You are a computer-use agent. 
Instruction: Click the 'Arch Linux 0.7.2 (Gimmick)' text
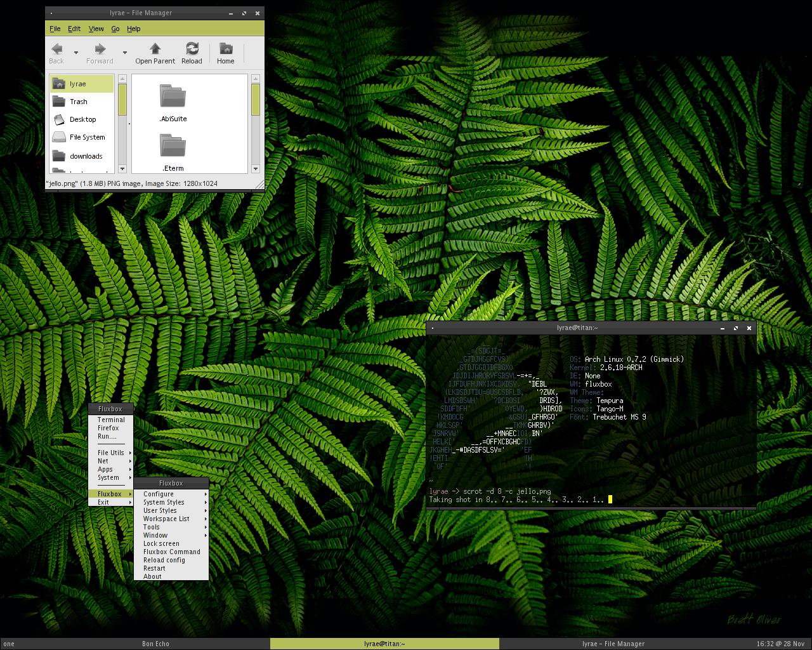pyautogui.click(x=634, y=359)
